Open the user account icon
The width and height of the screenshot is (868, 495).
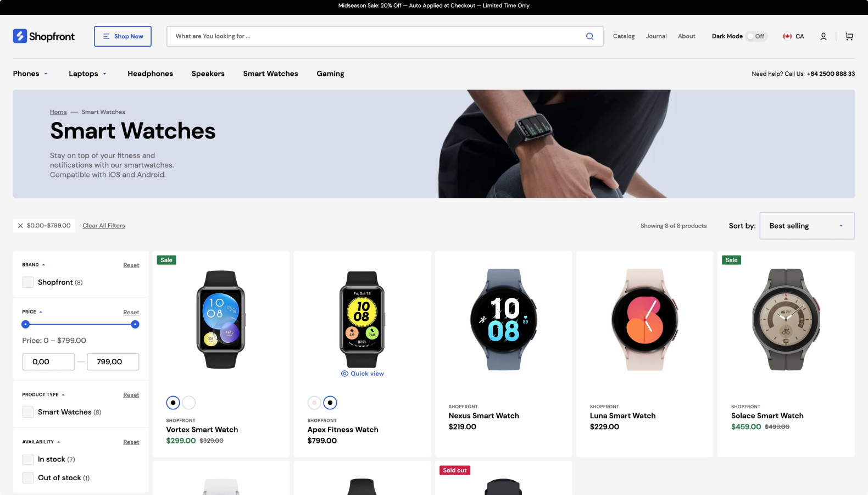(x=824, y=36)
